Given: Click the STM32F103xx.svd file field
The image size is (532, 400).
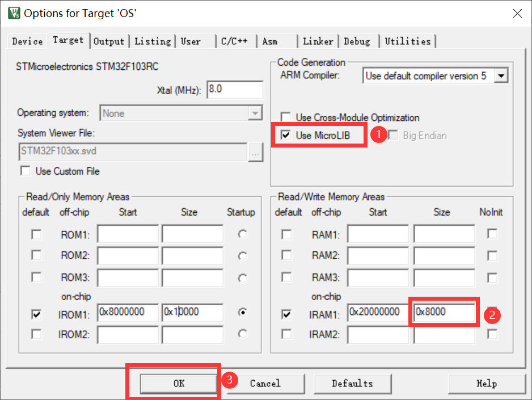Looking at the screenshot, I should pos(133,151).
